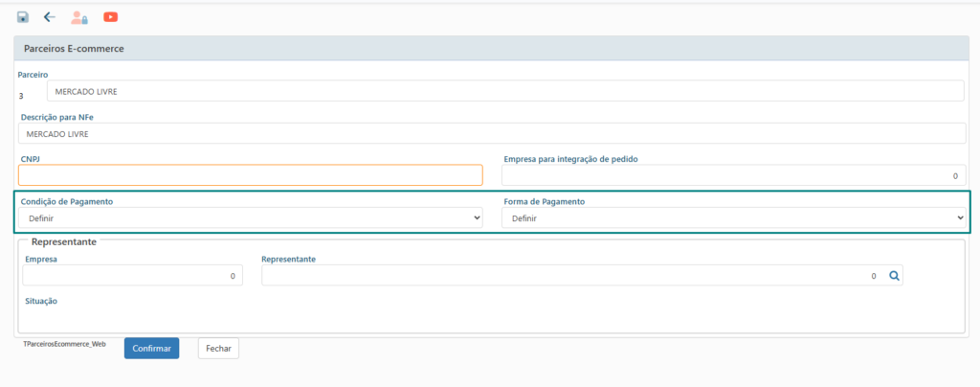This screenshot has height=387, width=980.
Task: Focus the Empresa field under Representante
Action: [x=132, y=276]
